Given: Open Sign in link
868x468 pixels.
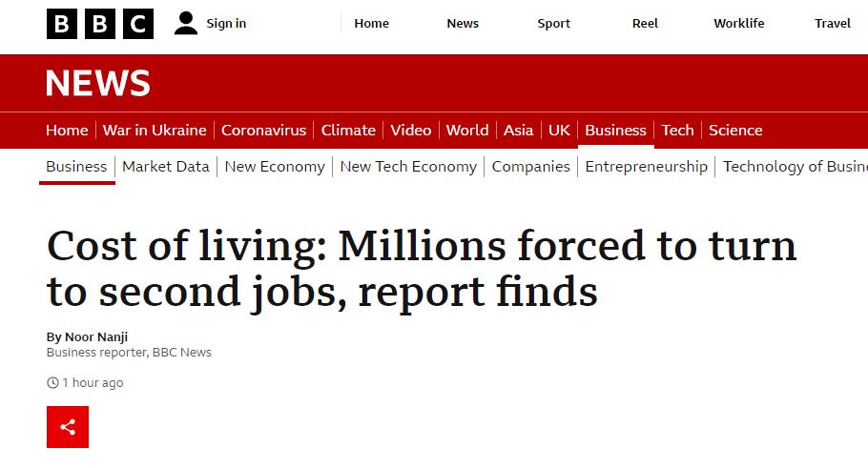Looking at the screenshot, I should (x=226, y=23).
